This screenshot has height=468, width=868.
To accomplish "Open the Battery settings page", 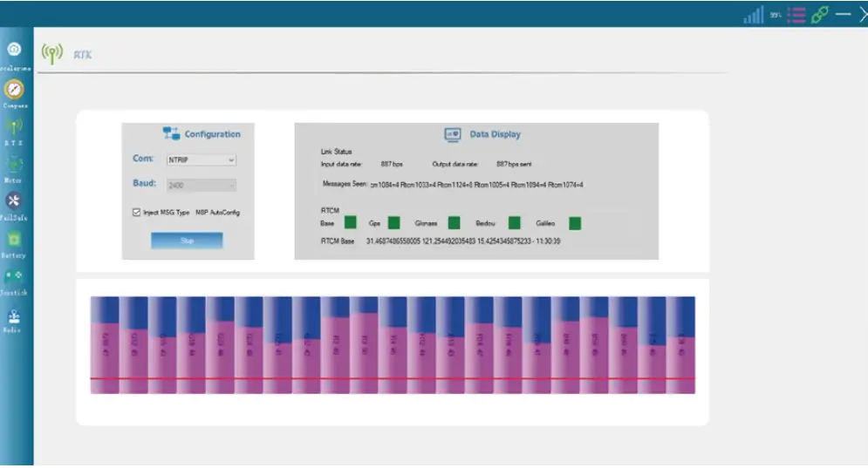I will click(x=14, y=239).
